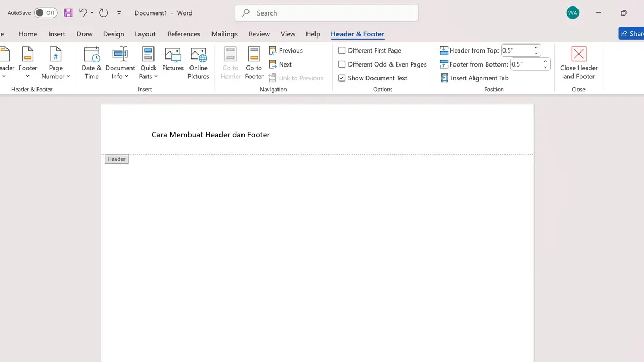Uncheck Show Document Text
Image resolution: width=644 pixels, height=362 pixels.
342,78
